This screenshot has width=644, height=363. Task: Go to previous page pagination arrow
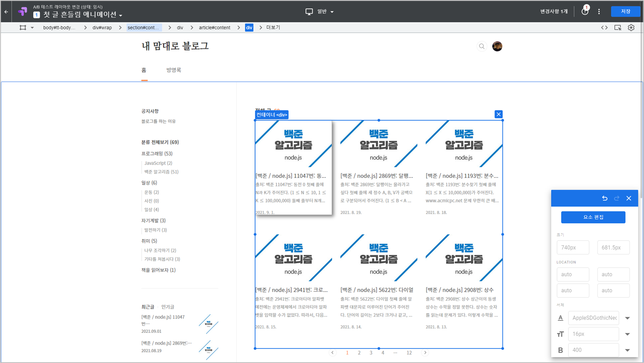pyautogui.click(x=332, y=353)
